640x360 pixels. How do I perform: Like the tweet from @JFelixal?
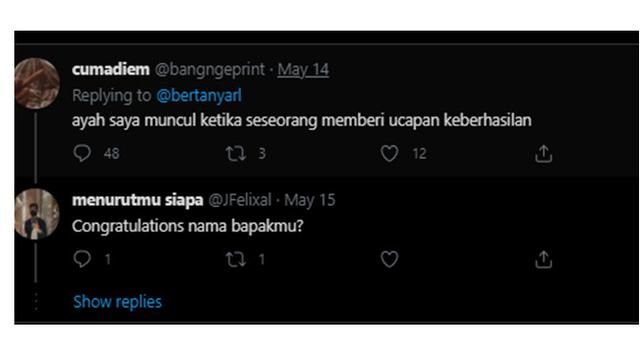389,259
